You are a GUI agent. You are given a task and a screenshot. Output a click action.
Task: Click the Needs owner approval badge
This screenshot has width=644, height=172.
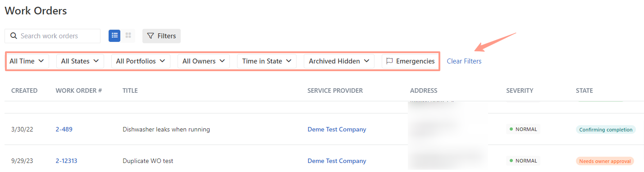605,161
